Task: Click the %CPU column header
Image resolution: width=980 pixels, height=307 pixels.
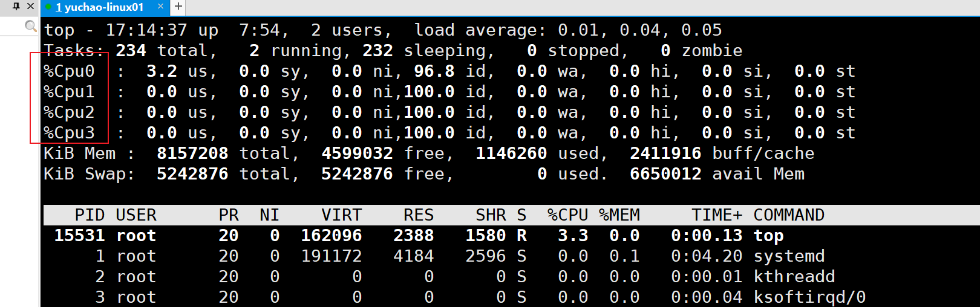Action: [x=567, y=215]
